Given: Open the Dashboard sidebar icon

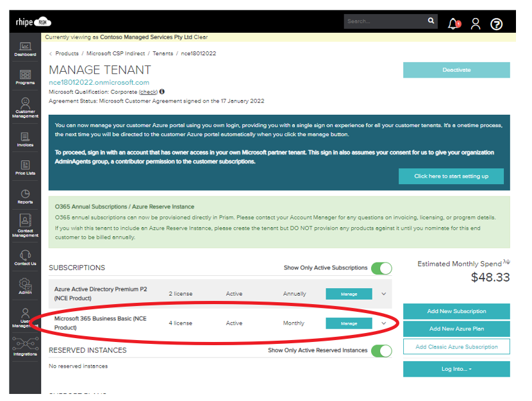Looking at the screenshot, I should point(25,49).
